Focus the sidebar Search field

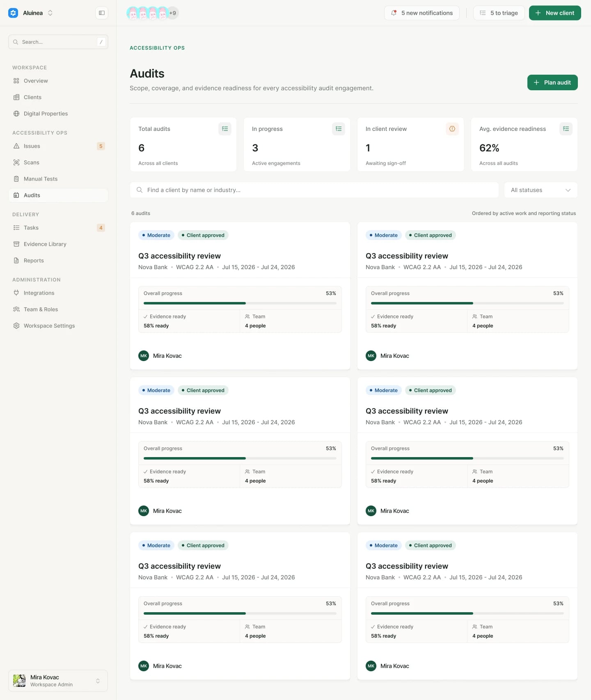tap(58, 42)
